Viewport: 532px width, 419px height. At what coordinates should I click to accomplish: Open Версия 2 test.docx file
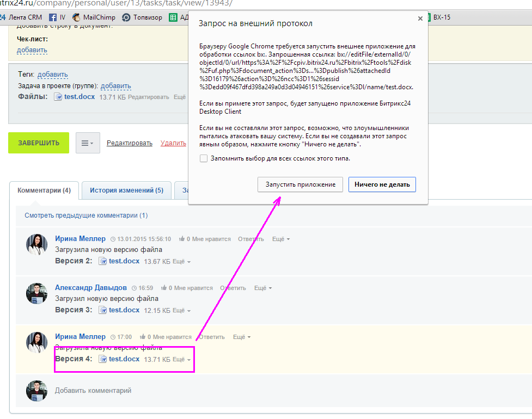click(x=124, y=261)
